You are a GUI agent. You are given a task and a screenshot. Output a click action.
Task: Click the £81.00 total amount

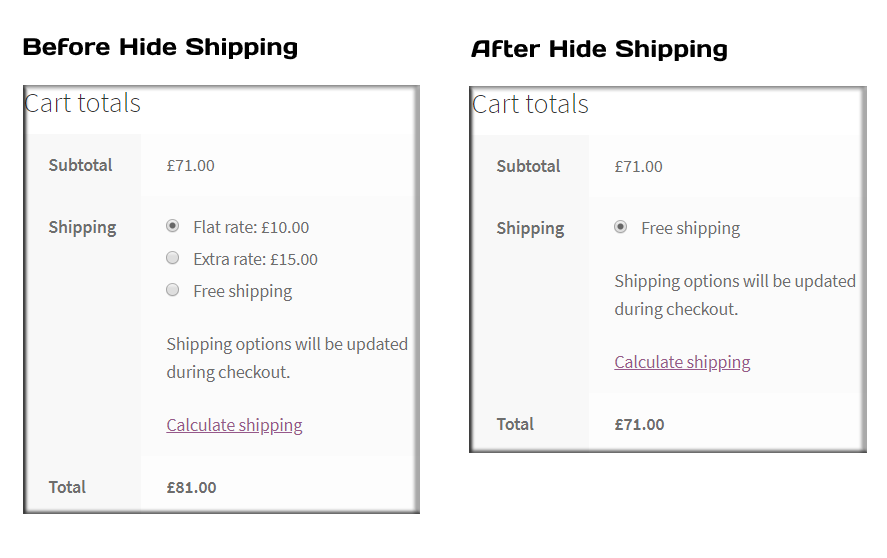click(x=191, y=487)
